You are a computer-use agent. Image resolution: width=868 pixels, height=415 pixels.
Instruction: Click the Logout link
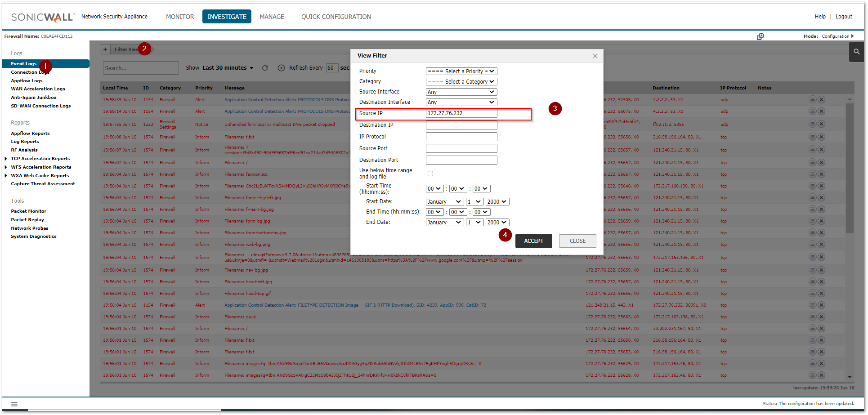(844, 17)
